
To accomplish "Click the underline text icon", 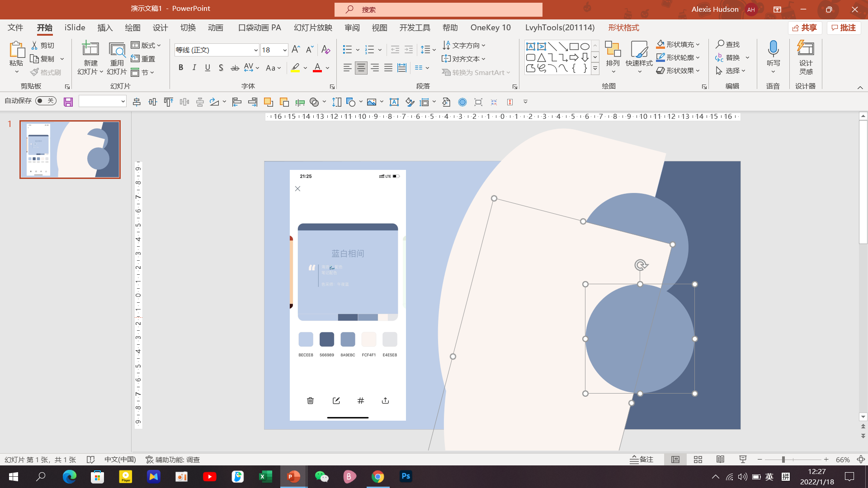I will point(208,68).
